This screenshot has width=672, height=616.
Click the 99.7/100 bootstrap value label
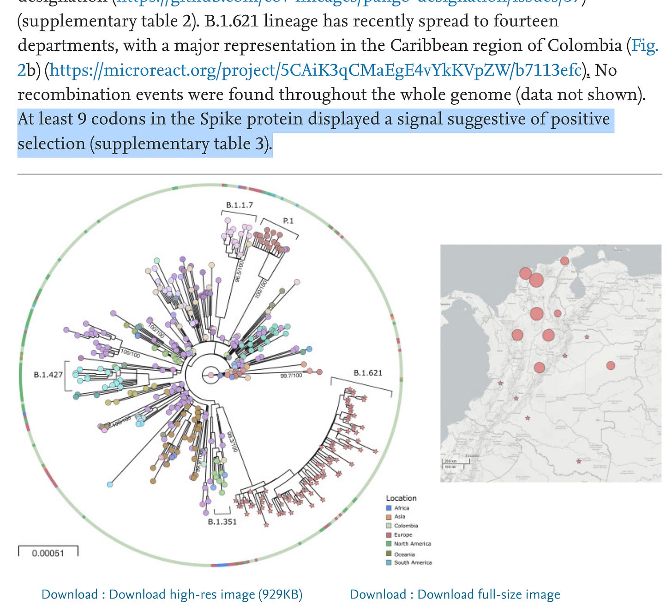point(291,376)
